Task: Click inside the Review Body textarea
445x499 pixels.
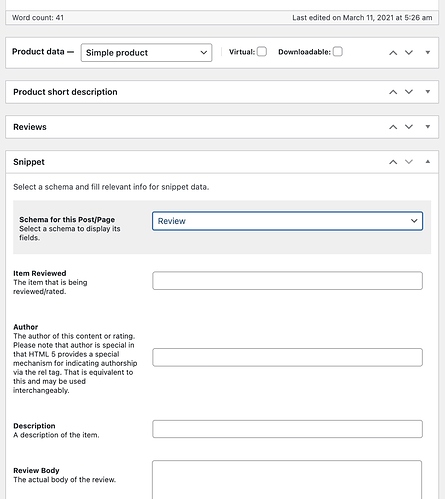Action: click(287, 480)
